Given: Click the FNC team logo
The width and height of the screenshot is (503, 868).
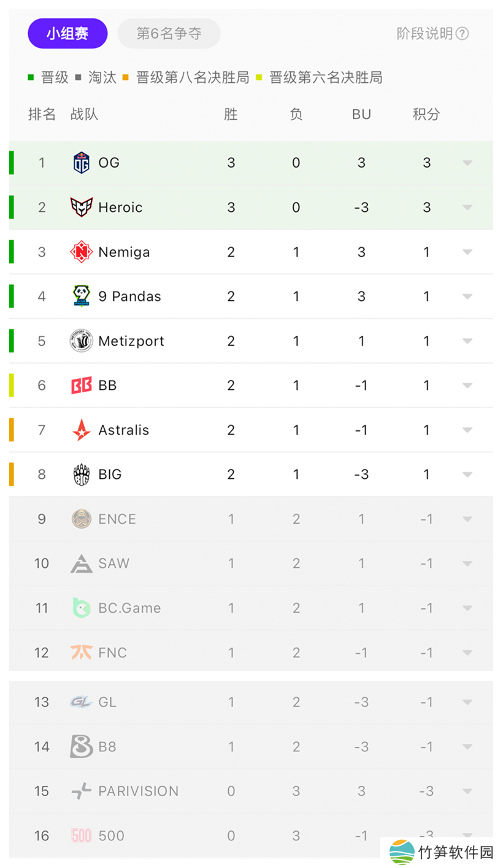Looking at the screenshot, I should click(81, 653).
